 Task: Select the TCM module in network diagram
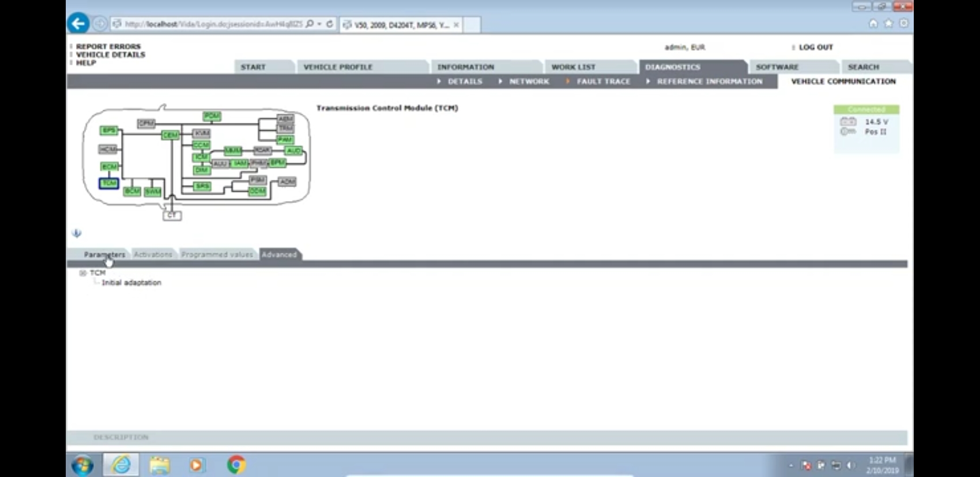point(109,183)
